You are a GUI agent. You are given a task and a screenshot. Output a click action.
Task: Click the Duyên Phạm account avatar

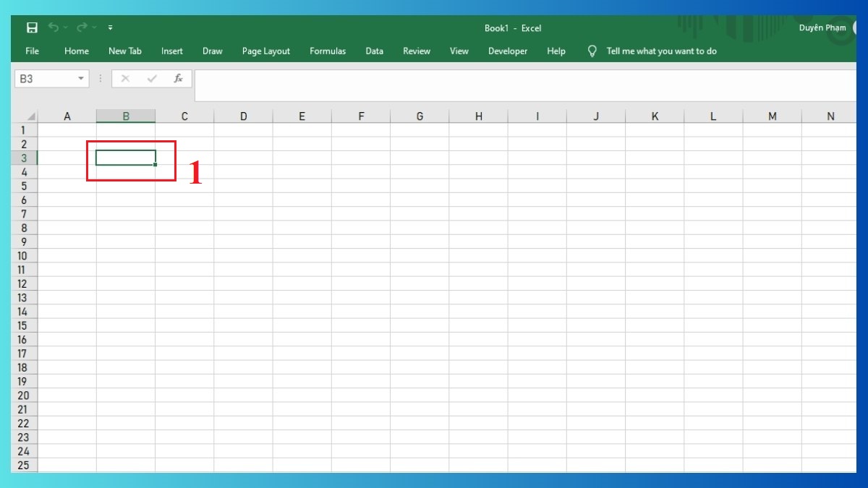857,27
